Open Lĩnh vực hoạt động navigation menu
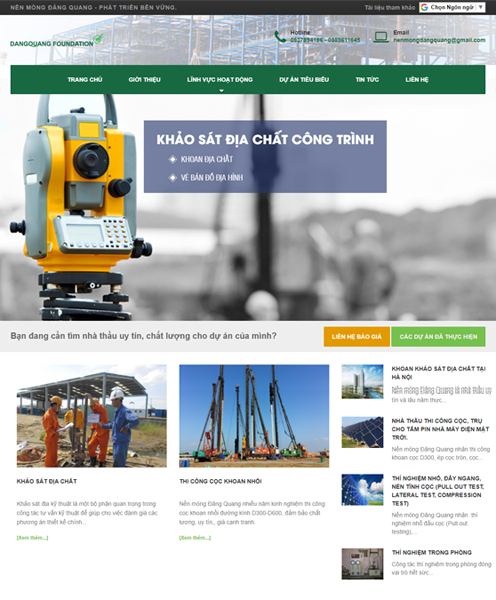Viewport: 496px width, 600px height. pos(220,80)
